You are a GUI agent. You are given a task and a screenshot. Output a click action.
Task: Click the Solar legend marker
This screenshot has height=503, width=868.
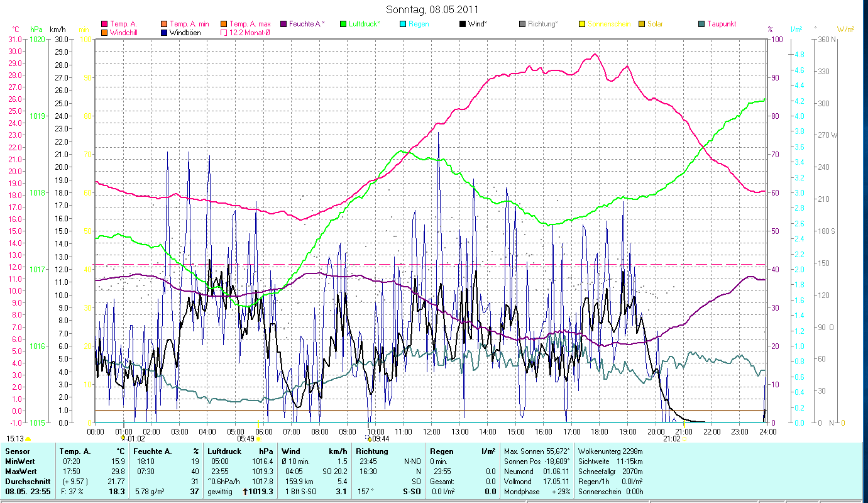(642, 24)
